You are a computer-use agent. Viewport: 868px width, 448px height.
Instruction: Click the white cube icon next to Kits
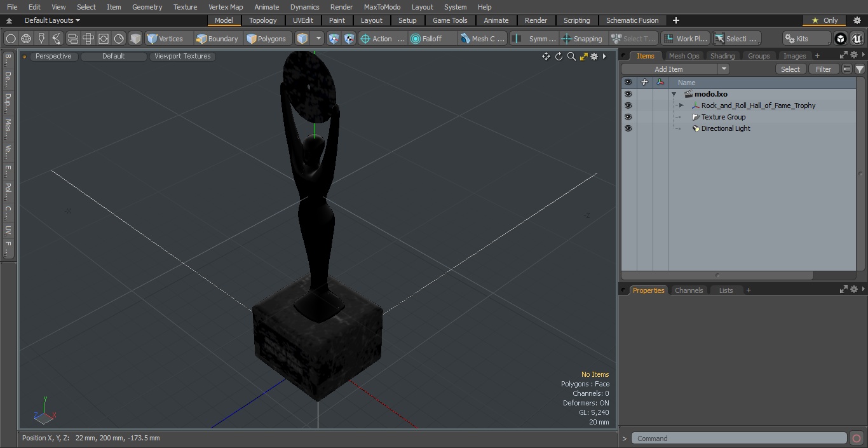tap(841, 39)
